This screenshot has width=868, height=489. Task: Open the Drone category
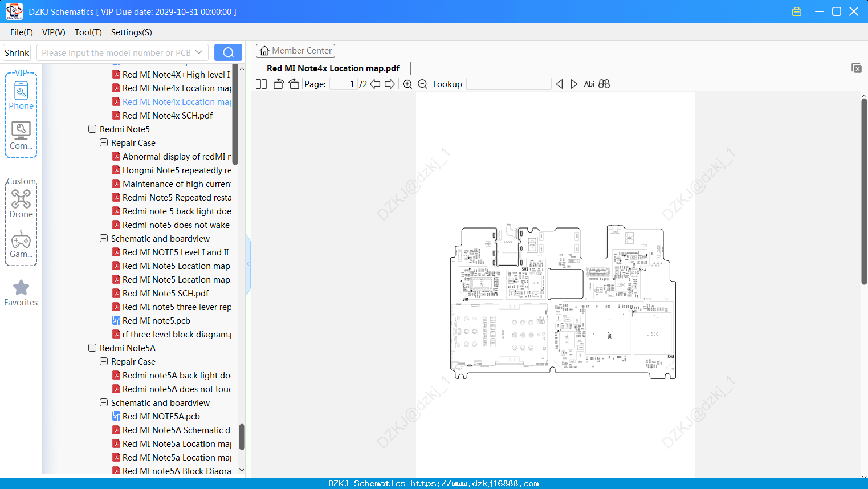point(21,203)
